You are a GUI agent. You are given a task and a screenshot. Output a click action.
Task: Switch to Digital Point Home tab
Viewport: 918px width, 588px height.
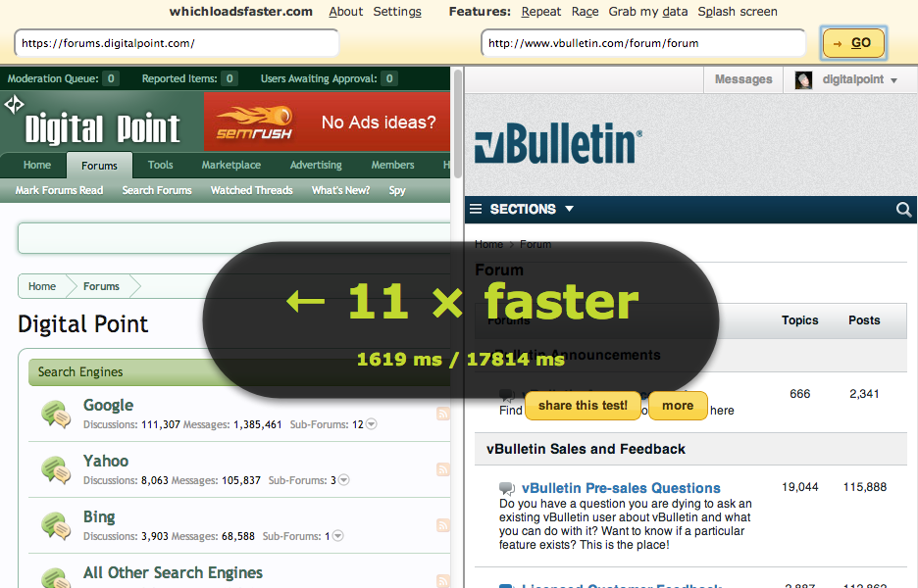click(37, 165)
